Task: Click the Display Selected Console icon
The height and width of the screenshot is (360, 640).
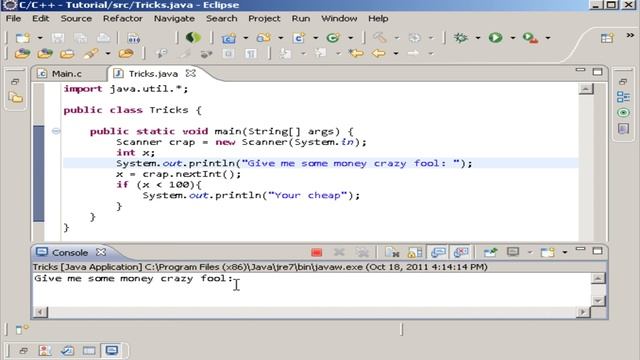Action: pyautogui.click(x=513, y=252)
